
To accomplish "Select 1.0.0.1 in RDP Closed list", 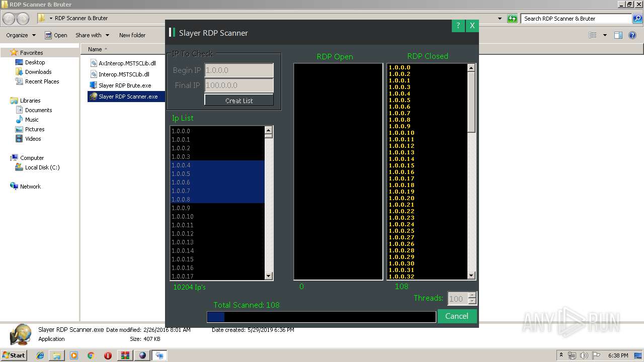I will pyautogui.click(x=399, y=80).
